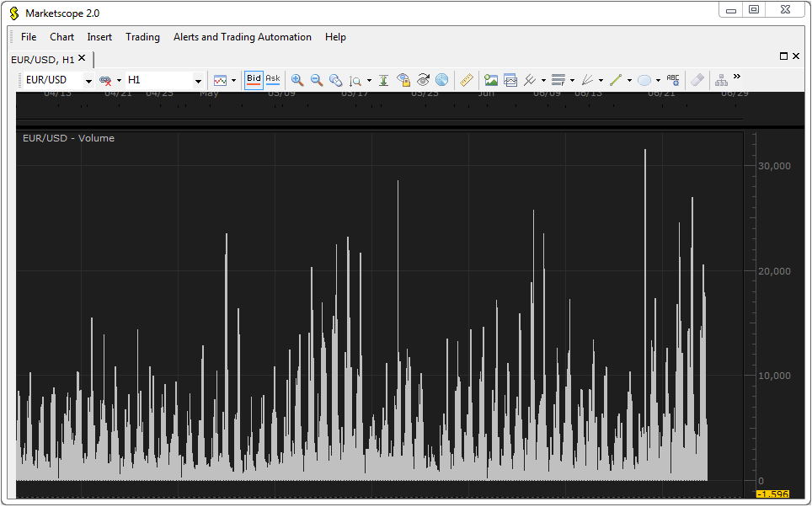Select the ABC text label tool
The image size is (812, 507).
[673, 80]
